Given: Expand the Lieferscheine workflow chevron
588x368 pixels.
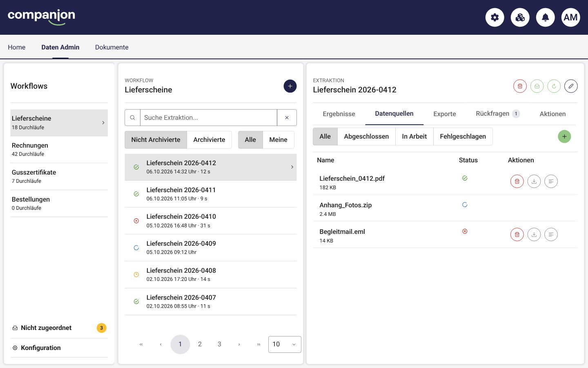Looking at the screenshot, I should (103, 123).
